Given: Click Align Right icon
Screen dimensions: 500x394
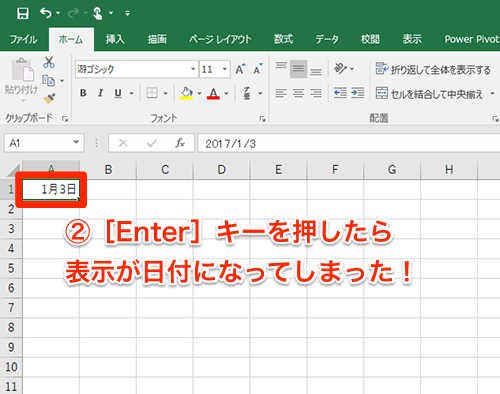Looking at the screenshot, I should point(316,93).
